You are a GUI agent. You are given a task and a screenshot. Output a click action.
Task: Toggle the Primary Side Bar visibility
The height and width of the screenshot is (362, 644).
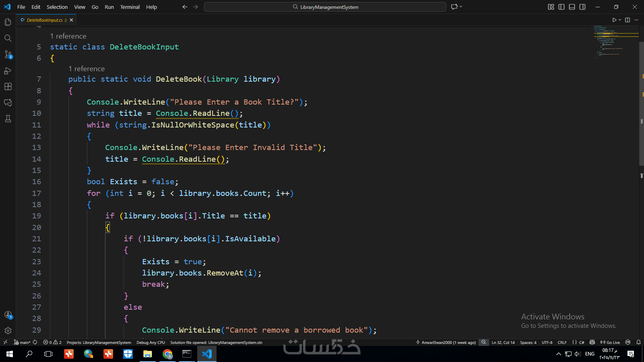coord(561,7)
